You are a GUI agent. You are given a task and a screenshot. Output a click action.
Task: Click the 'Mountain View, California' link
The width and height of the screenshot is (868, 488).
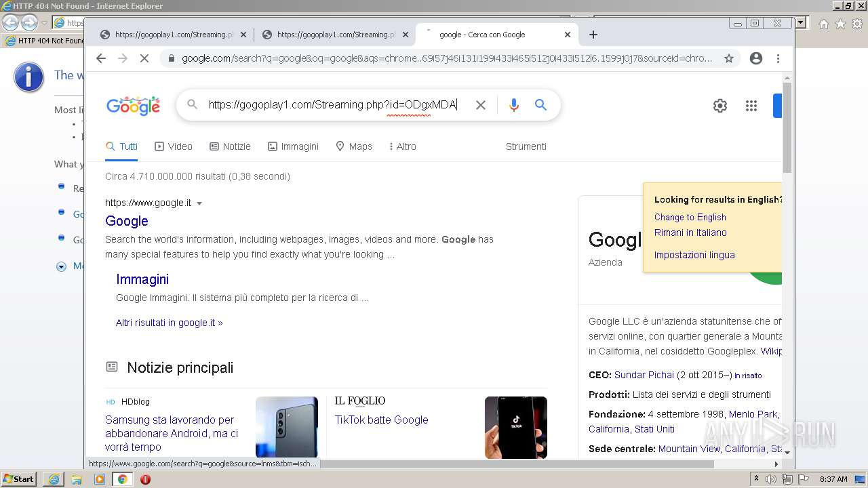point(712,449)
